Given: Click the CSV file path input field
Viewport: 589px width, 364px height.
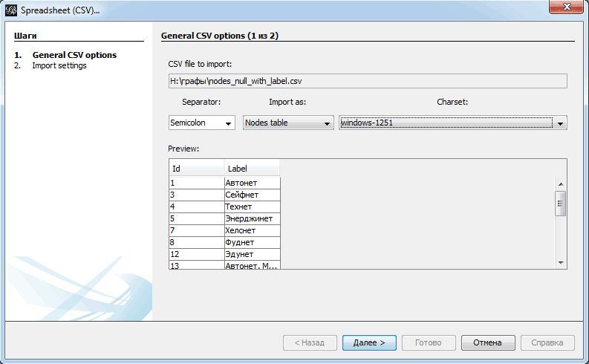Looking at the screenshot, I should 368,81.
